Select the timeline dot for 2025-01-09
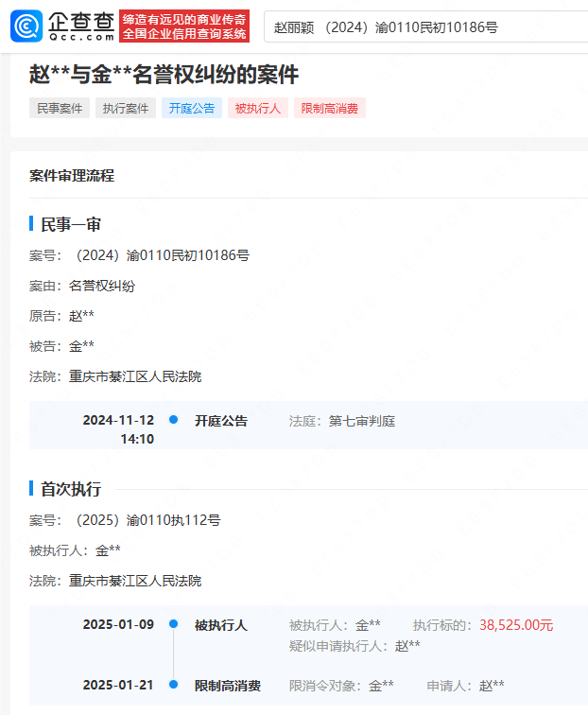Viewport: 588px width, 715px height. pos(173,624)
